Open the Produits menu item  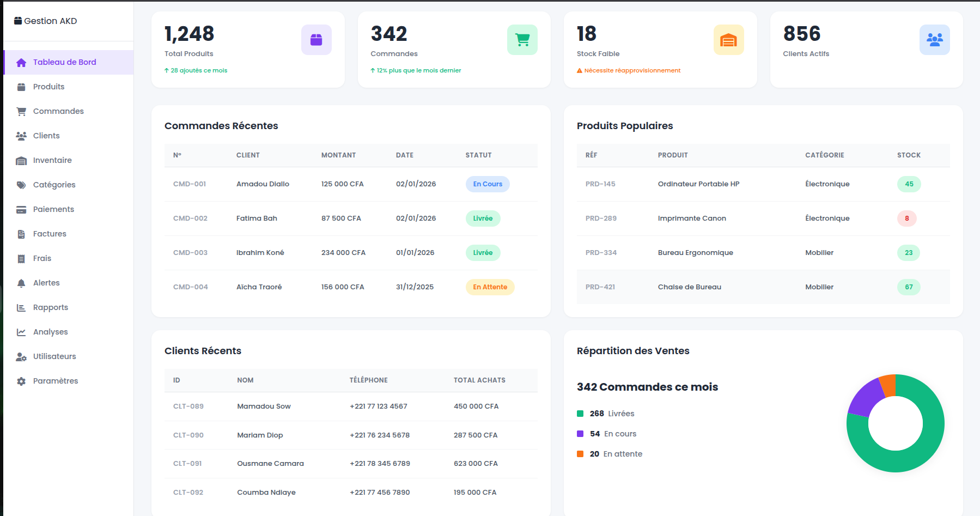(48, 87)
